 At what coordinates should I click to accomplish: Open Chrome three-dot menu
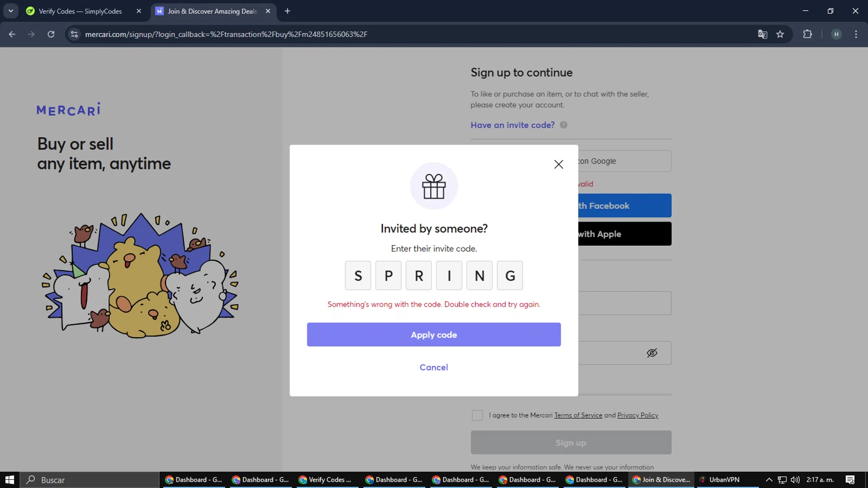point(856,34)
